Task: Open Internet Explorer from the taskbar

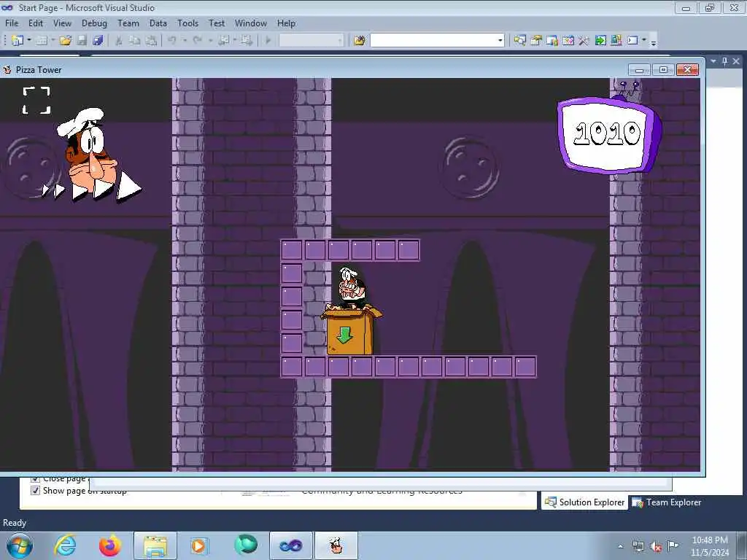Action: click(65, 545)
